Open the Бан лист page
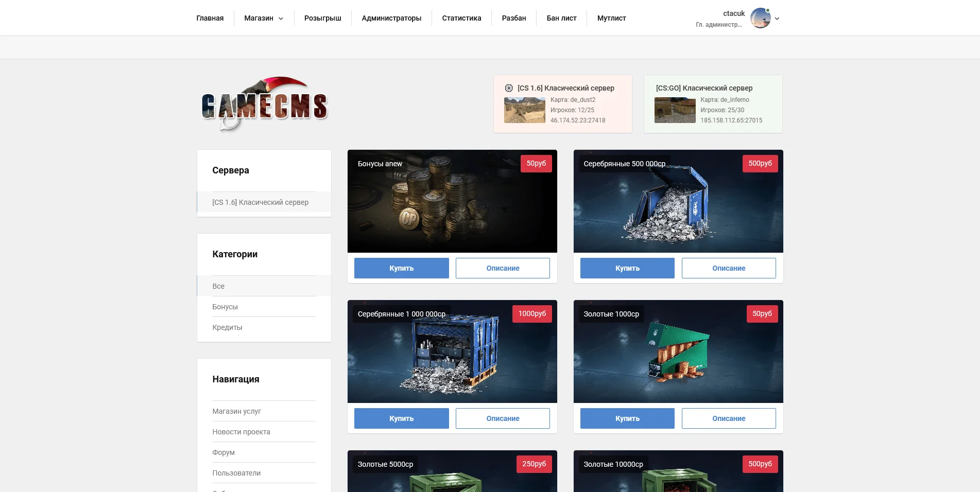This screenshot has height=492, width=980. click(561, 18)
